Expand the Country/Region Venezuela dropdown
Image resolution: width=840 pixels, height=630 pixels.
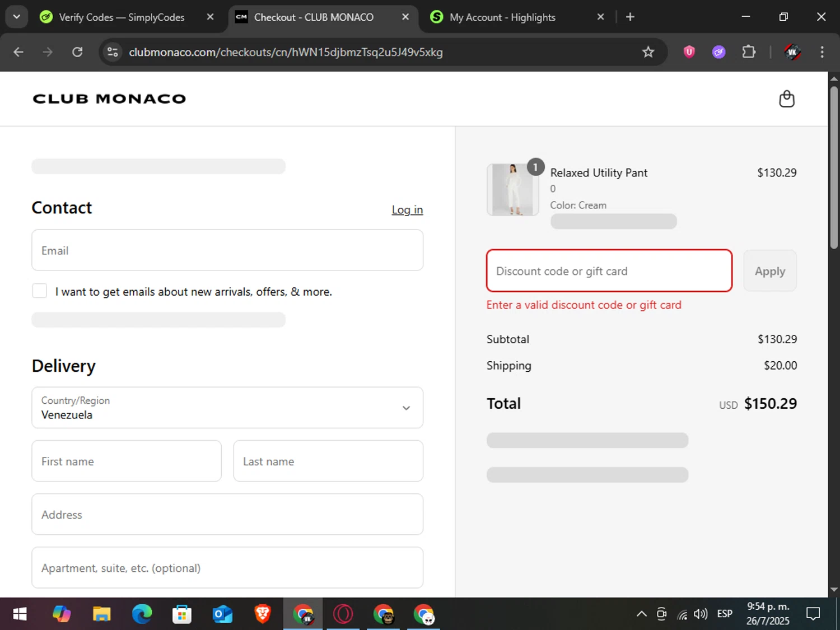coord(227,408)
